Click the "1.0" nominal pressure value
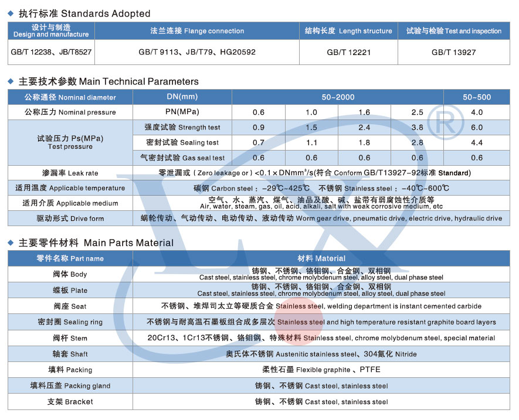The width and height of the screenshot is (519, 420). pos(311,112)
